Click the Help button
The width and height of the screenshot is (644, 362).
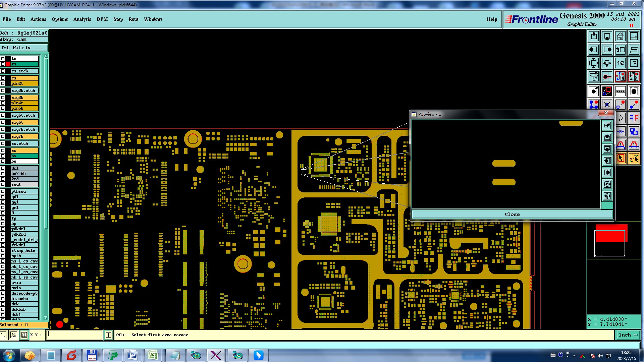(x=492, y=19)
